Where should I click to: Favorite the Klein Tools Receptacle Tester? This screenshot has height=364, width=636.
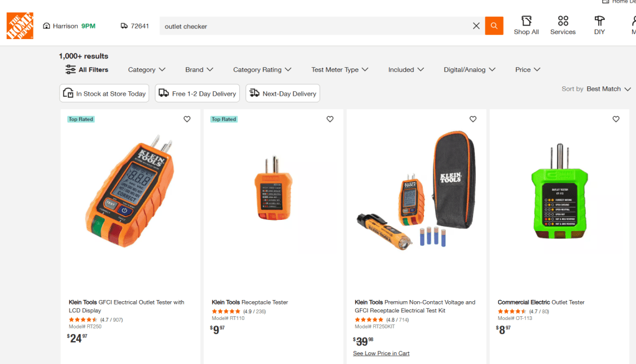330,119
